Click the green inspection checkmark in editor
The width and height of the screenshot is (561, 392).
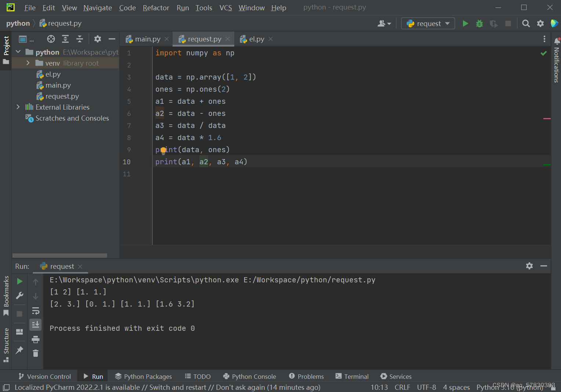tap(544, 53)
